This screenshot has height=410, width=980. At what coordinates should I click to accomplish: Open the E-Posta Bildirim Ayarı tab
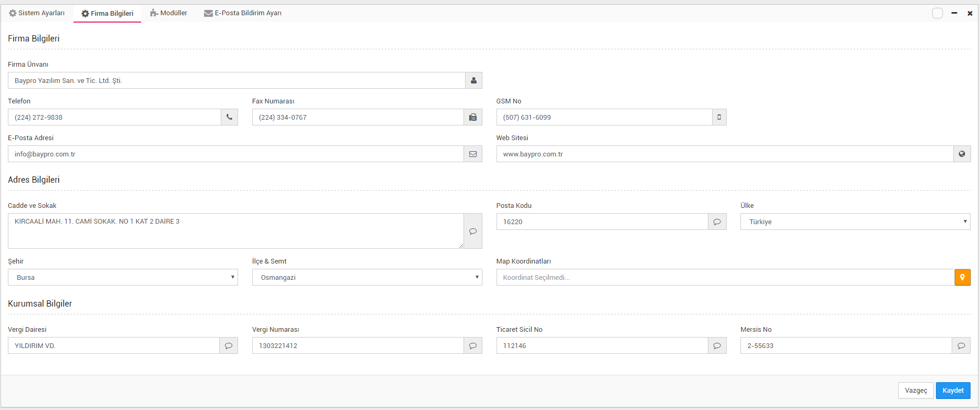coord(243,13)
